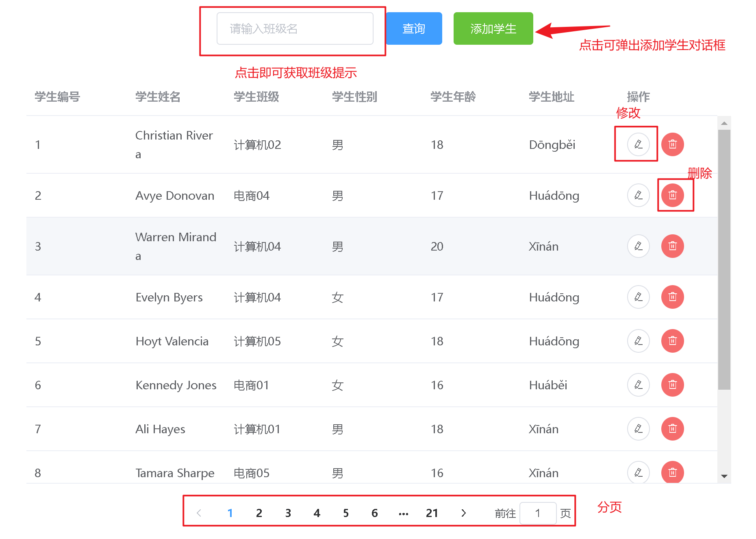
Task: Open the 添加学生 add student dialog
Action: pos(493,28)
